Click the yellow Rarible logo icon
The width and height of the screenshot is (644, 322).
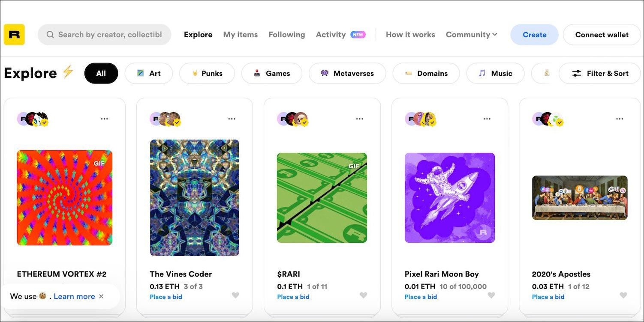(14, 35)
